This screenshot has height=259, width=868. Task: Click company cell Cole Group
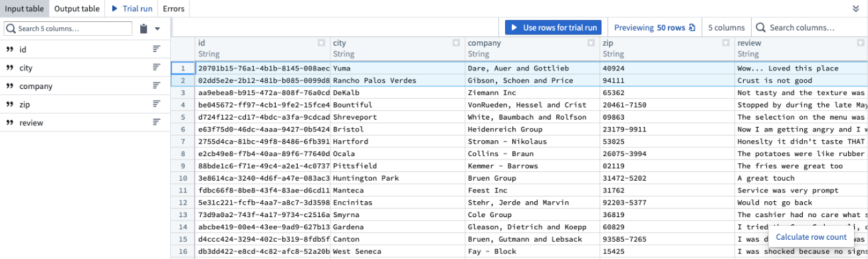pos(532,215)
